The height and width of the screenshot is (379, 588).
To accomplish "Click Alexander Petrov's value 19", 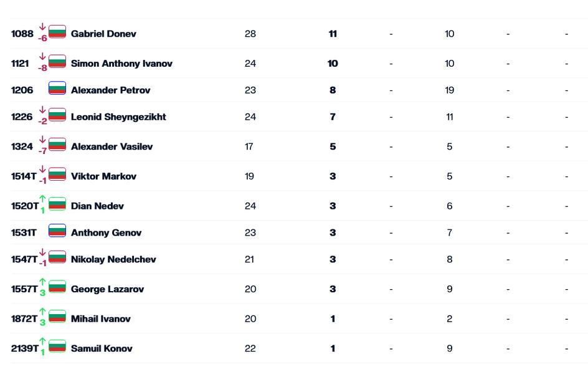I will (450, 90).
